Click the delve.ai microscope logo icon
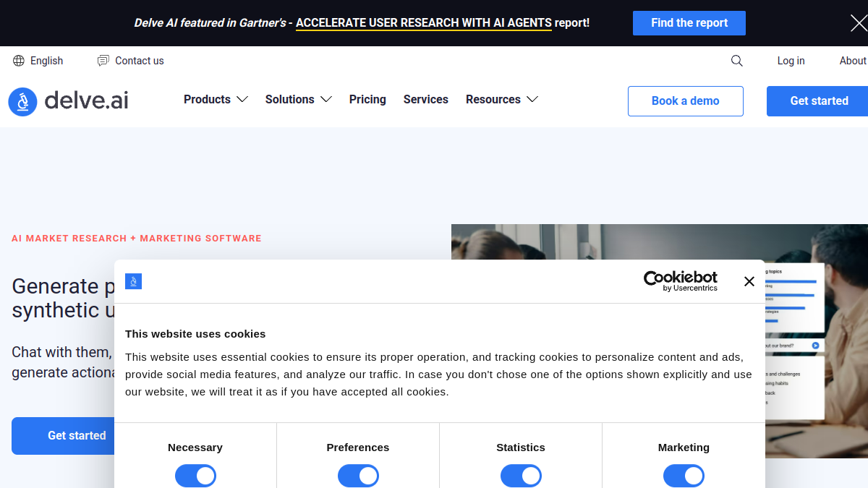This screenshot has width=868, height=488. [x=22, y=102]
